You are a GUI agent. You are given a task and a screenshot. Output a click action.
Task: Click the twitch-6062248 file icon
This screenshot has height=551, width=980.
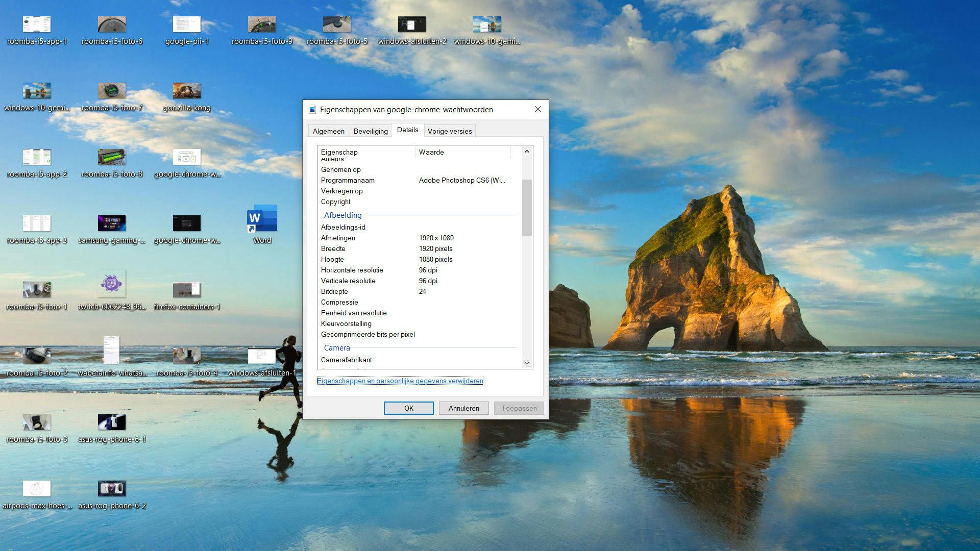[x=112, y=285]
